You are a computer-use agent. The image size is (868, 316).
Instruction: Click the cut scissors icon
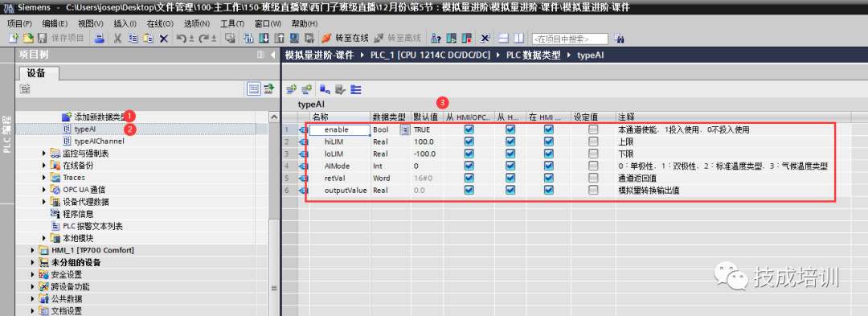(117, 38)
